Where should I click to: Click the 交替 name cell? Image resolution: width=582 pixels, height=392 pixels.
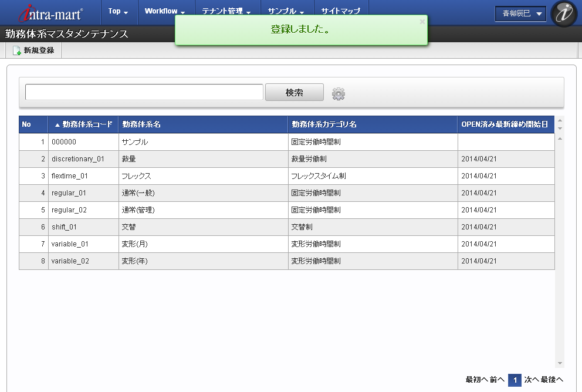pyautogui.click(x=203, y=227)
